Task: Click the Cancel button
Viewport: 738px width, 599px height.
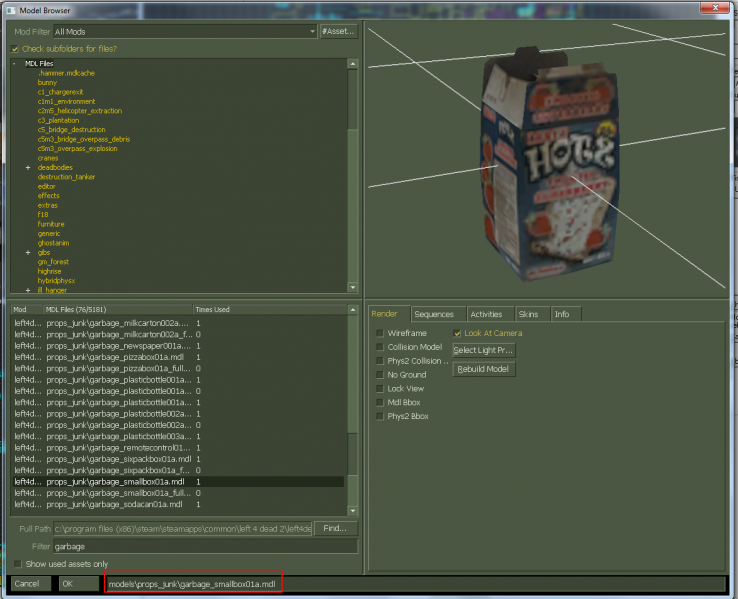Action: pyautogui.click(x=30, y=584)
